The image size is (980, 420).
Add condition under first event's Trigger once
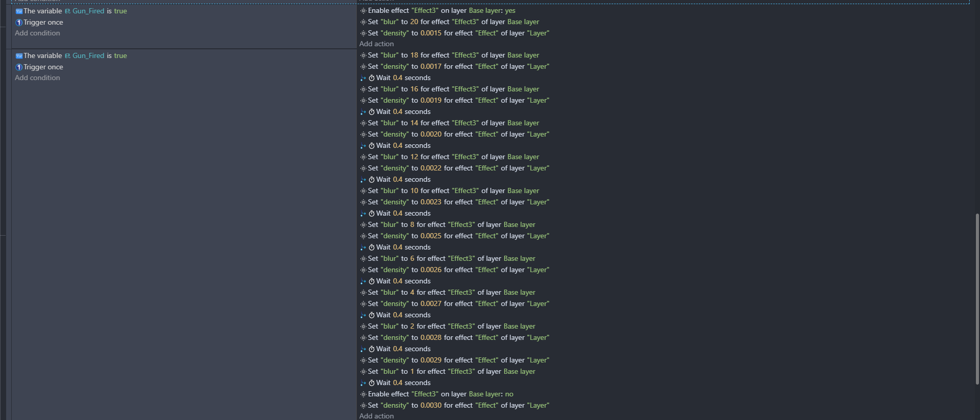click(37, 33)
